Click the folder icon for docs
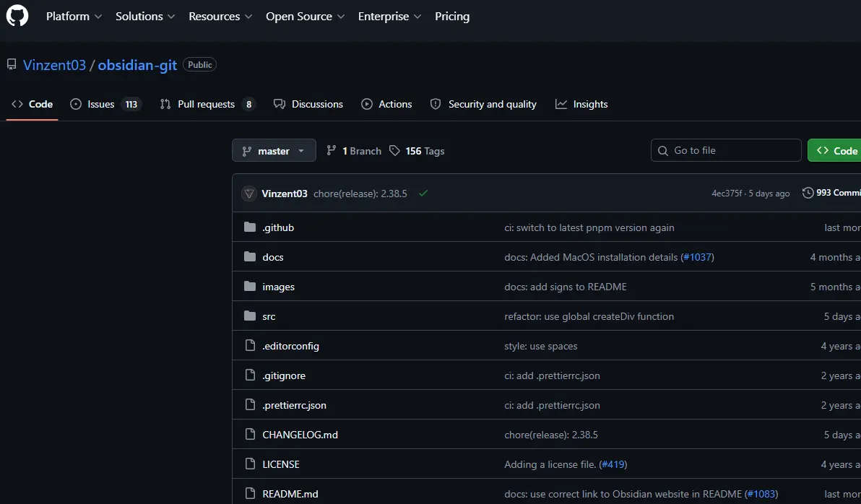Viewport: 861px width, 504px height. pyautogui.click(x=250, y=256)
